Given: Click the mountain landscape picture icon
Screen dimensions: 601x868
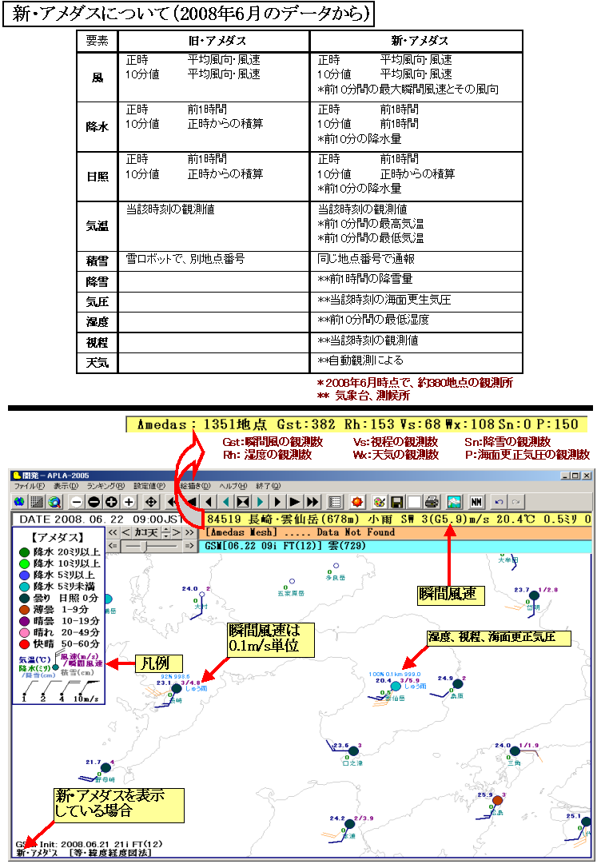Looking at the screenshot, I should click(454, 501).
